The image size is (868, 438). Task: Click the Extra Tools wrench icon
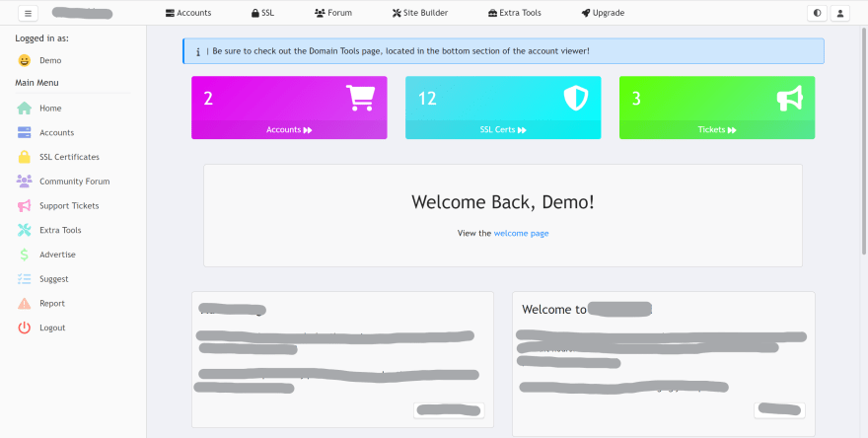pyautogui.click(x=25, y=230)
